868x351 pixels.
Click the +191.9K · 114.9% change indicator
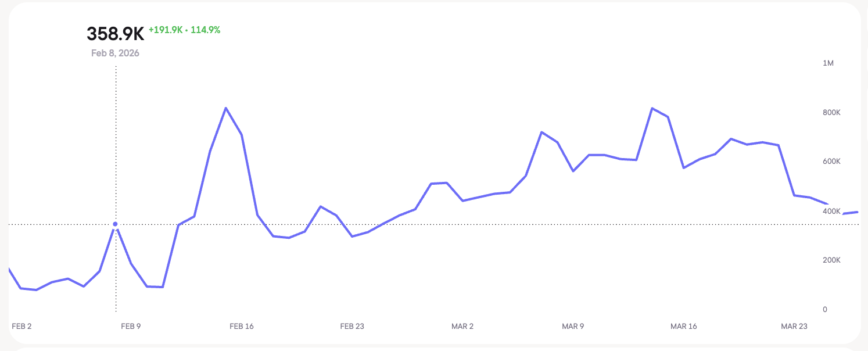tap(184, 30)
